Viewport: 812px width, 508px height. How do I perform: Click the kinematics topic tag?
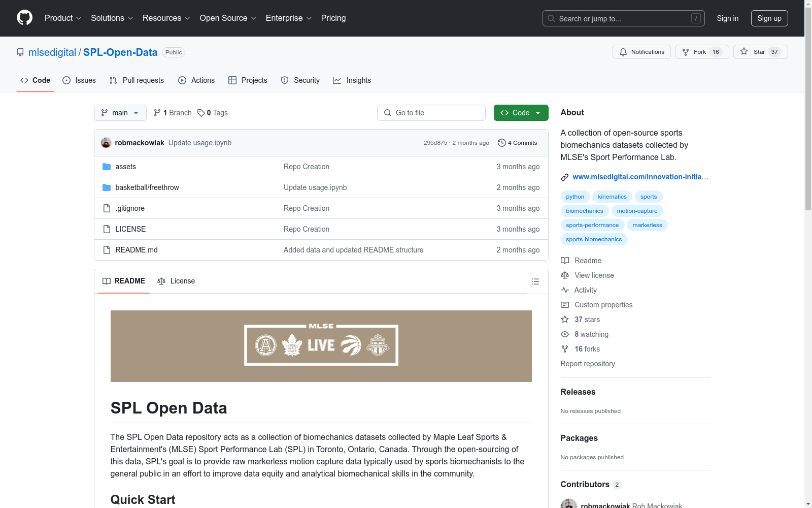pos(612,197)
